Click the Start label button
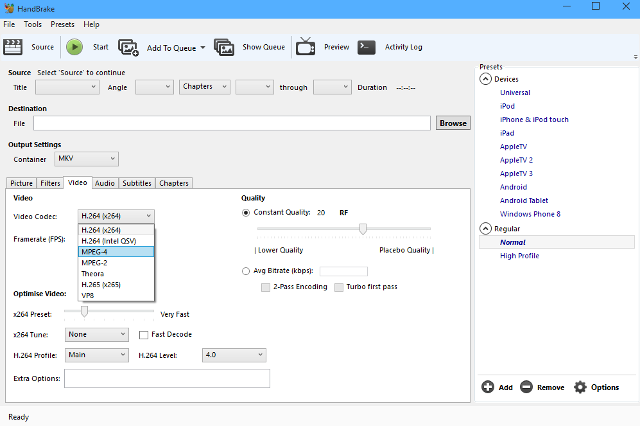This screenshot has width=640, height=426. pyautogui.click(x=100, y=47)
